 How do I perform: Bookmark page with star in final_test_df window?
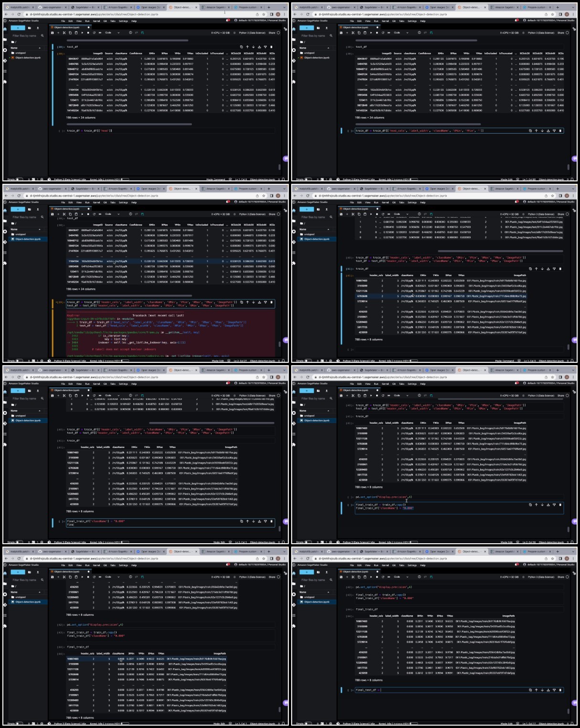point(552,558)
